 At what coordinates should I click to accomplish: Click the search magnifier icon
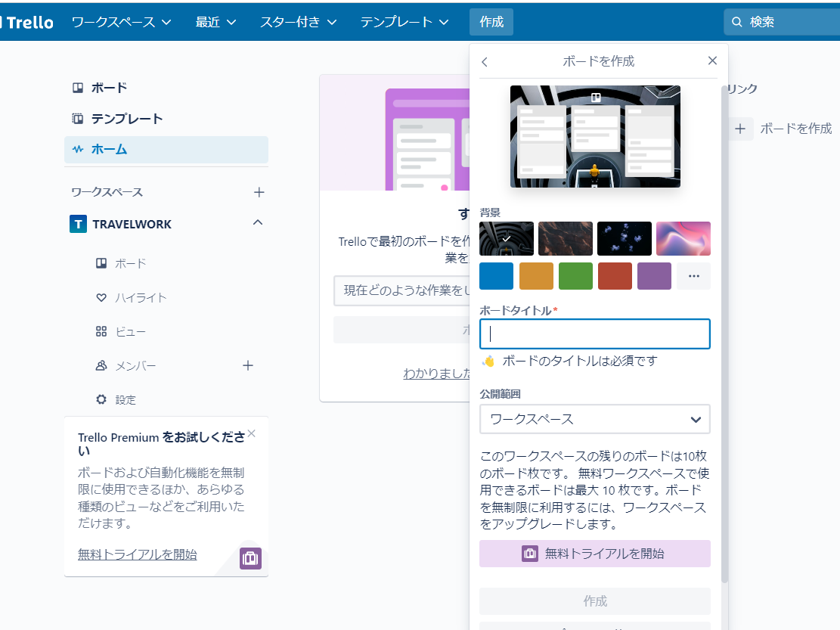737,22
